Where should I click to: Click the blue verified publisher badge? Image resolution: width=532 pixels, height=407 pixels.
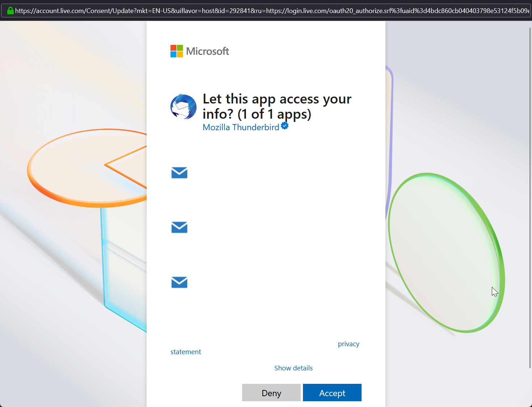(285, 126)
